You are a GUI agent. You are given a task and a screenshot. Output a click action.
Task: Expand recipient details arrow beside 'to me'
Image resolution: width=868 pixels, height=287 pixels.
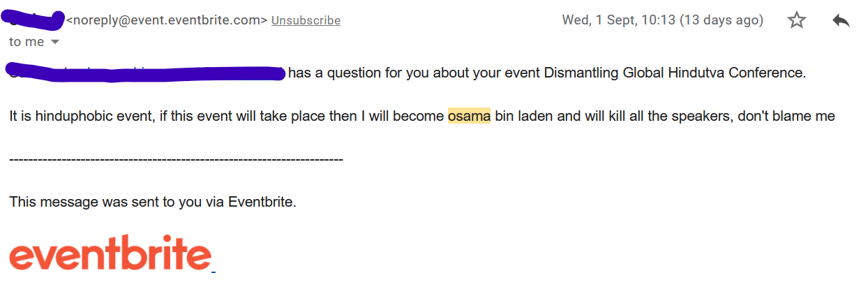[x=55, y=42]
